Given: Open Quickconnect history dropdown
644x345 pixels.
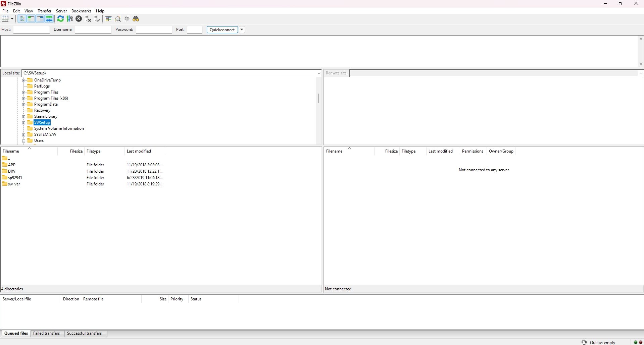Looking at the screenshot, I should (x=242, y=30).
